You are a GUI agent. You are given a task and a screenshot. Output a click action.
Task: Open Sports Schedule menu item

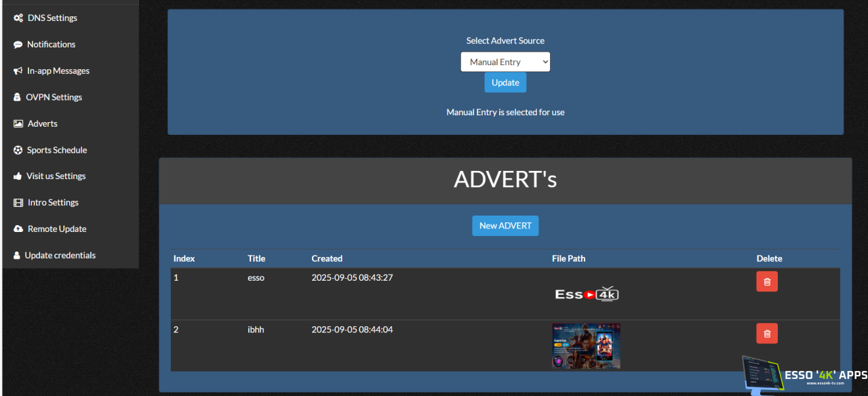click(x=57, y=151)
